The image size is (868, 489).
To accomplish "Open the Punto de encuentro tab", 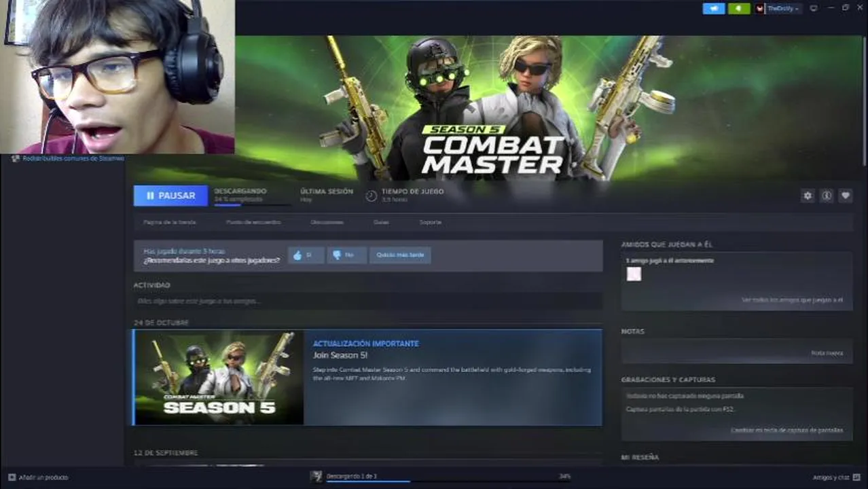I will click(x=253, y=222).
